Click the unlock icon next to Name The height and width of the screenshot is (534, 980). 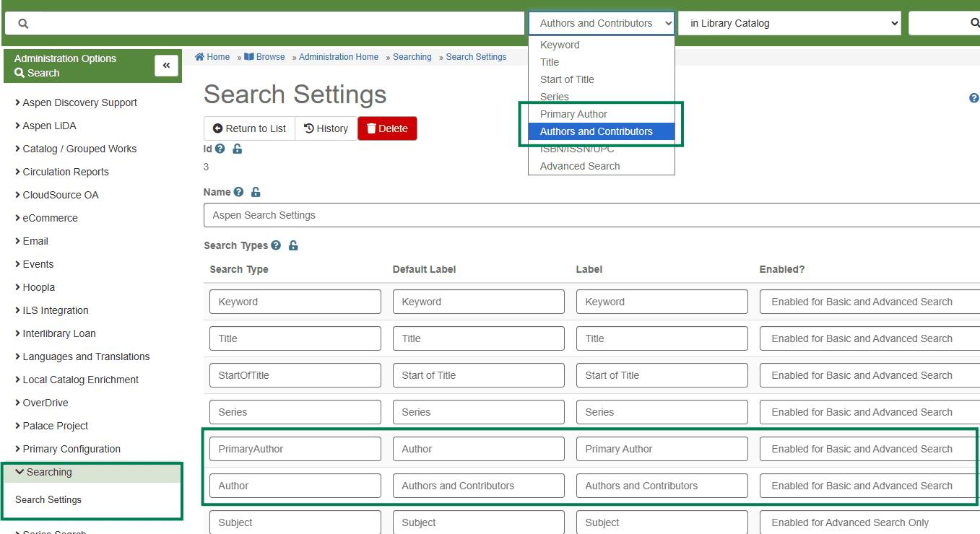click(256, 192)
